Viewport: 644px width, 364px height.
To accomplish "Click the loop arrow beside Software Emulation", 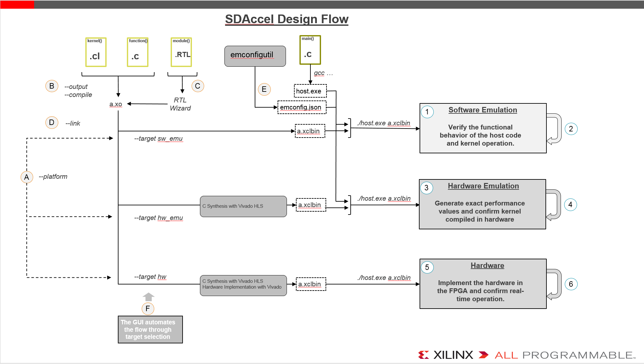I will point(554,129).
